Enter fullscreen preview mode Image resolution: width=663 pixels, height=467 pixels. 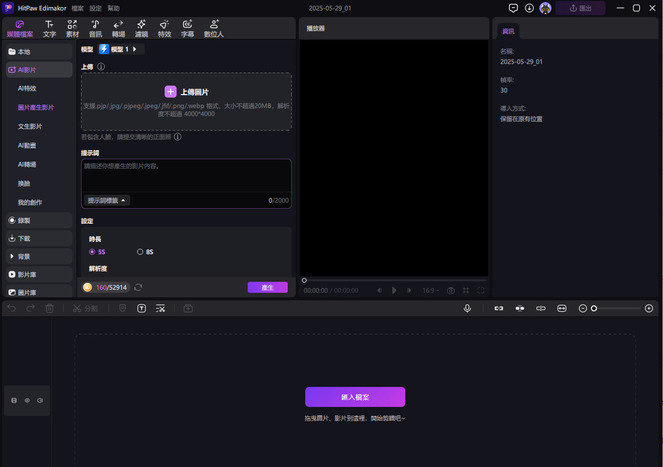(x=481, y=290)
